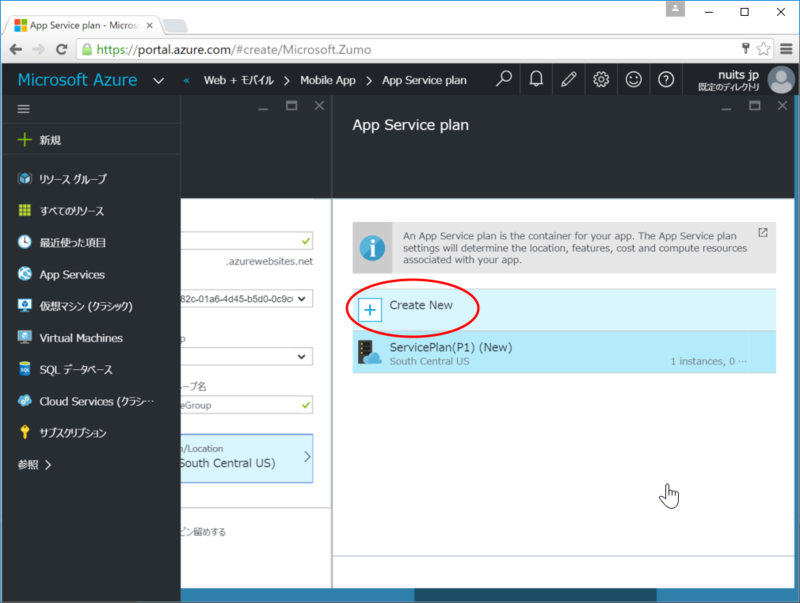The width and height of the screenshot is (800, 603).
Task: Open the notifications bell
Action: (x=536, y=80)
